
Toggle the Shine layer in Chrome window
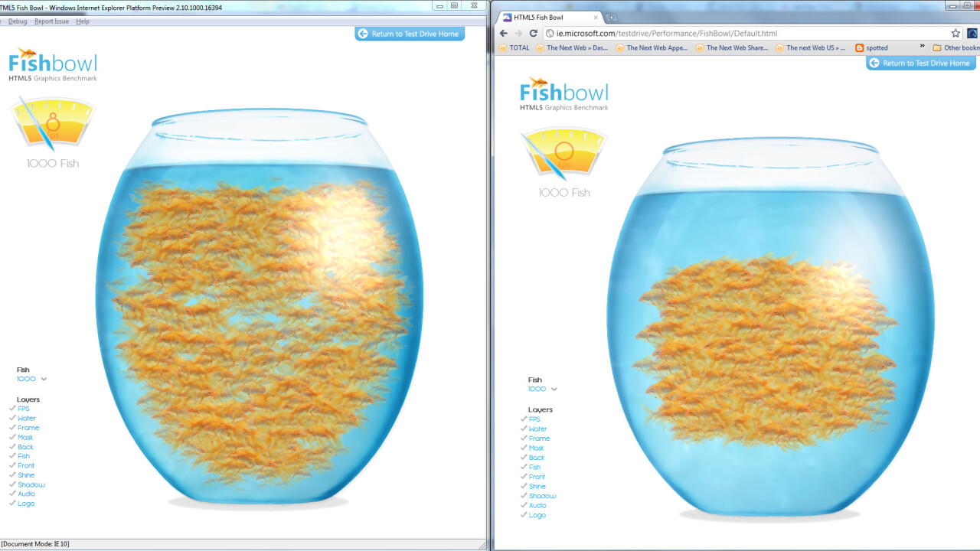pyautogui.click(x=537, y=486)
